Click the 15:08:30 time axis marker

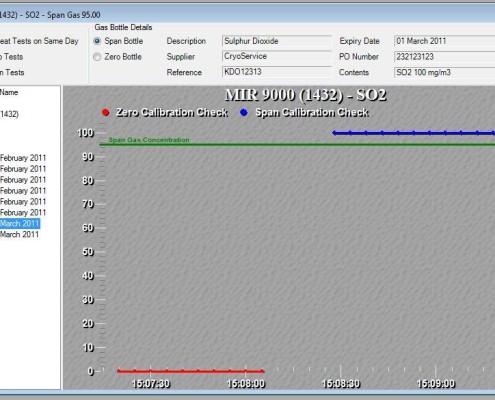(341, 384)
